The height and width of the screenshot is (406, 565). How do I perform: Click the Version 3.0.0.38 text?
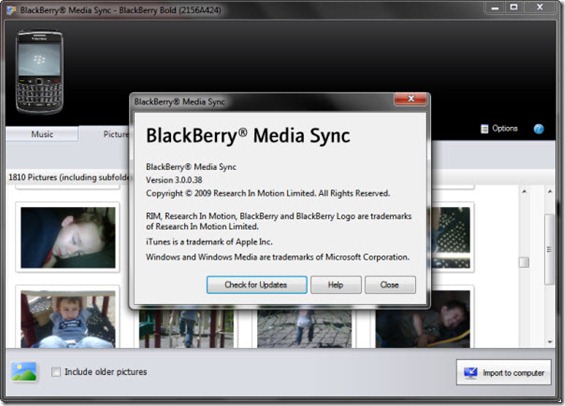click(174, 180)
